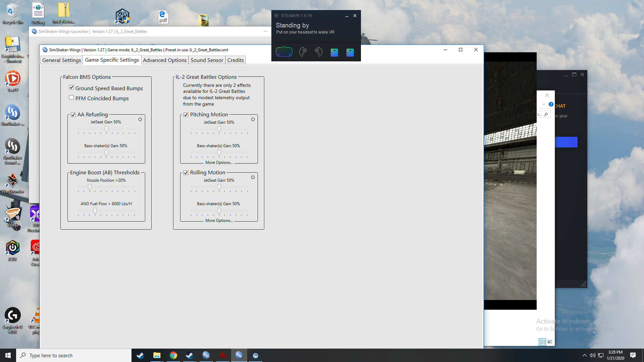
Task: Switch to the Advanced Options tab
Action: pos(165,60)
